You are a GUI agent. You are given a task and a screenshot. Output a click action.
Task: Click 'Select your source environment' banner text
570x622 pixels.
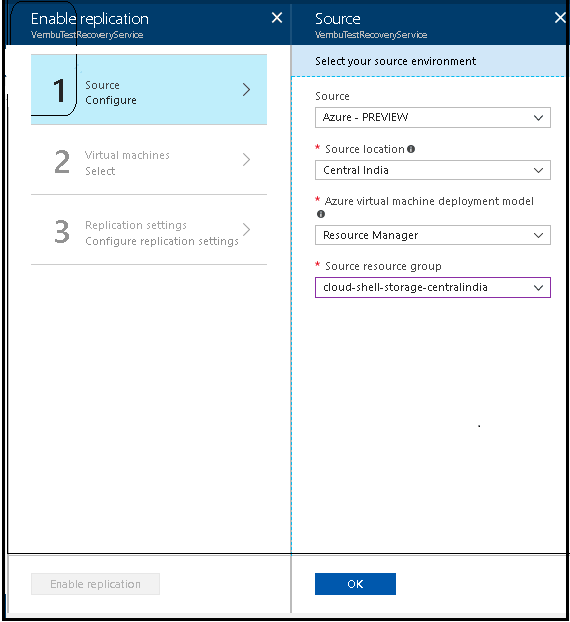(395, 61)
